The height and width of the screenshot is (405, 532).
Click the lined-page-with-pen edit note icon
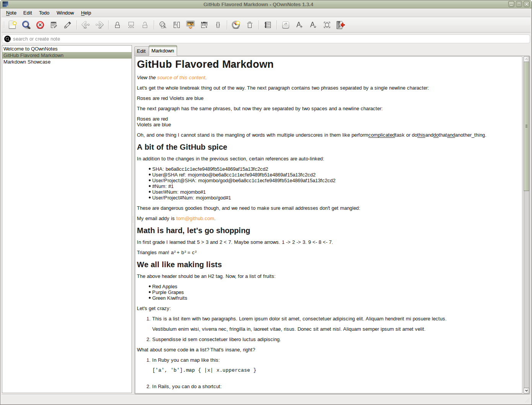pyautogui.click(x=54, y=25)
